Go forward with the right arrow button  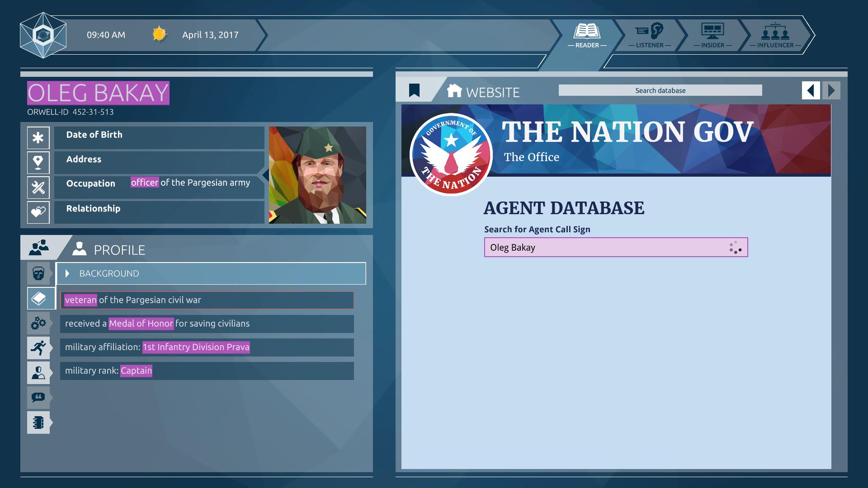click(831, 90)
